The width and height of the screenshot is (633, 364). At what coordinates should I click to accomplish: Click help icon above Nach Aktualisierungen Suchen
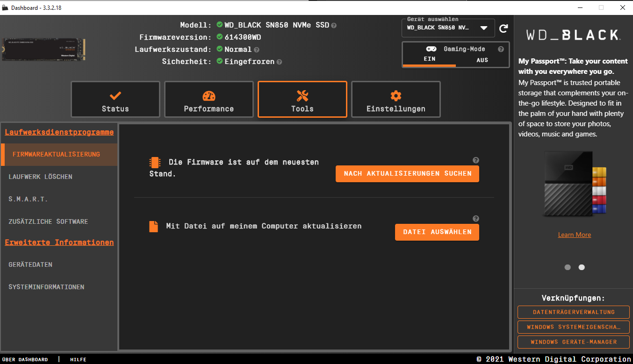point(476,160)
